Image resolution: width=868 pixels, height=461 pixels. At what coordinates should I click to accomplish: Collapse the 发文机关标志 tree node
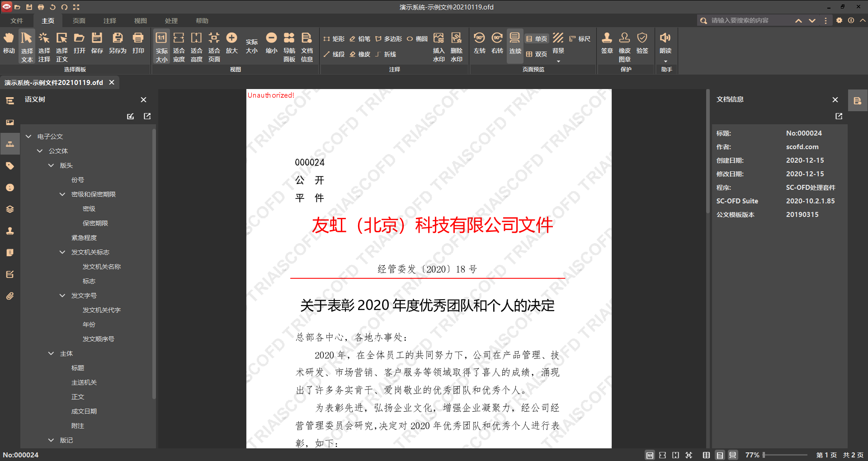[x=62, y=252]
